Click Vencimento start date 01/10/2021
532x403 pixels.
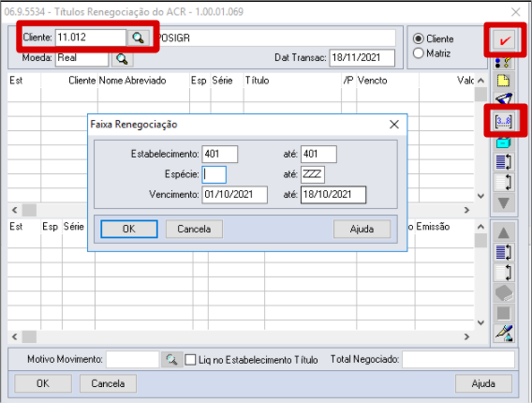click(235, 195)
